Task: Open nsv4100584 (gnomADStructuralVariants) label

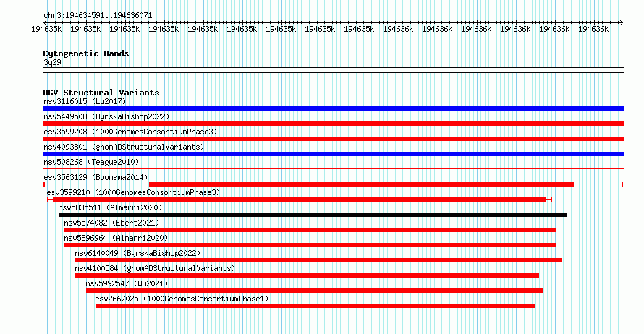Action: pos(155,268)
